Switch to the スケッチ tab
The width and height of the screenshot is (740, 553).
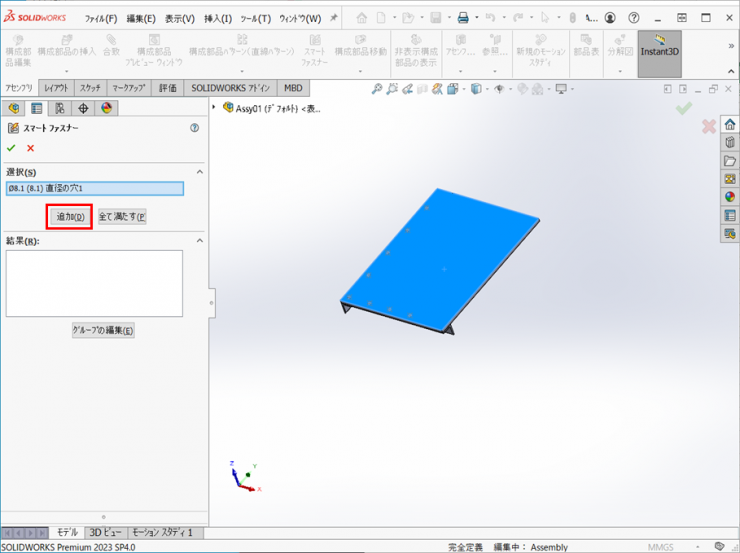(89, 88)
